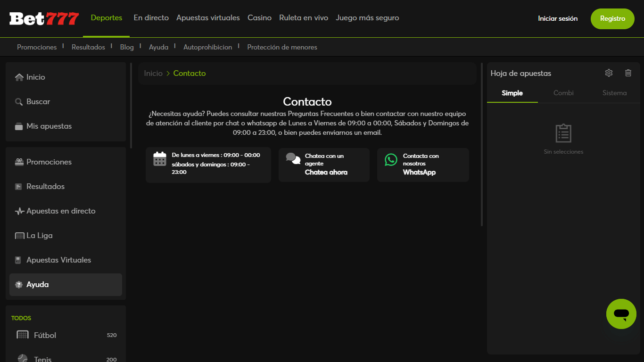The height and width of the screenshot is (362, 644).
Task: Click the Tenis count 200
Action: (111, 359)
